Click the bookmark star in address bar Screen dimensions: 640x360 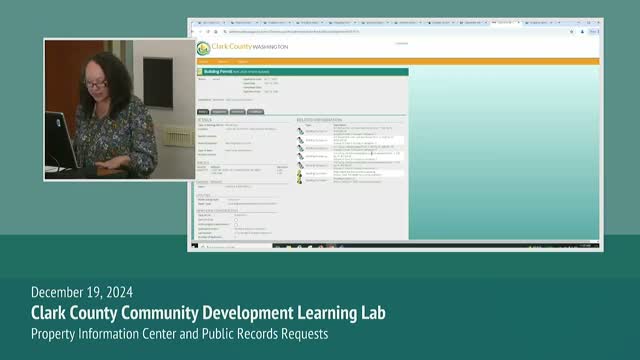pos(571,31)
